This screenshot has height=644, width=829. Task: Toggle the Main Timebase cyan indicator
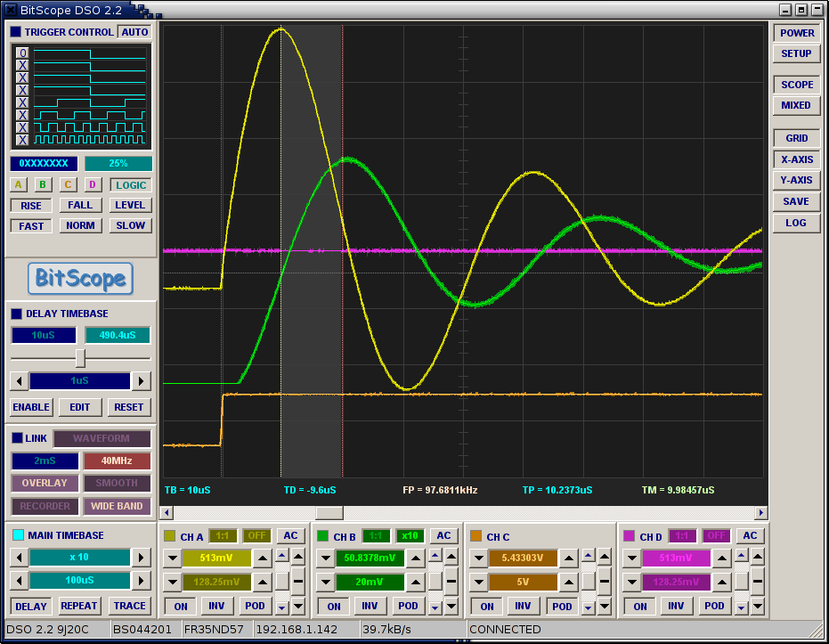(18, 534)
